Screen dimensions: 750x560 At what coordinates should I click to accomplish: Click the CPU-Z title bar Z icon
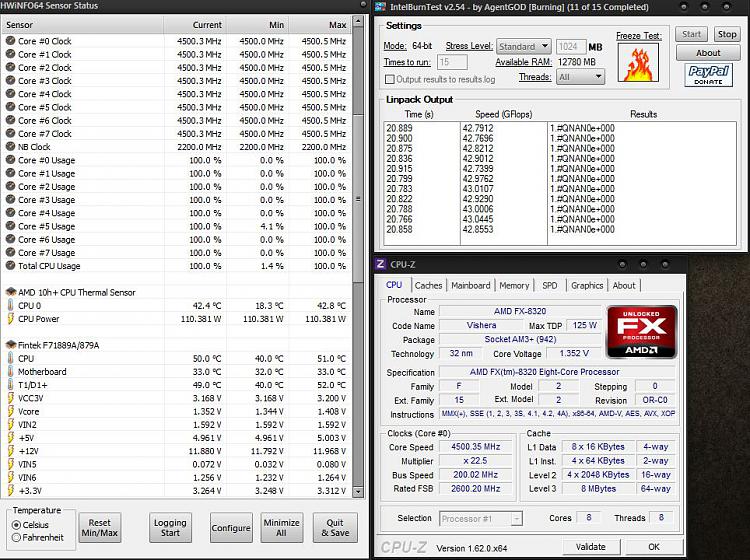(381, 264)
